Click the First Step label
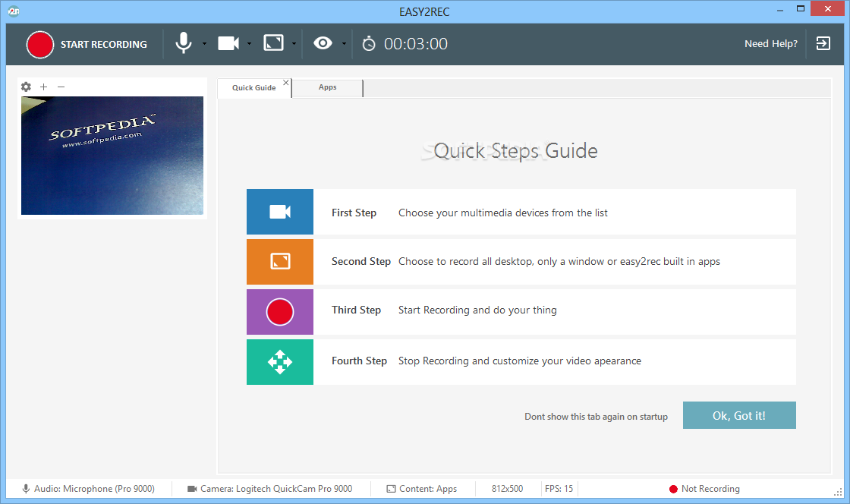This screenshot has width=850, height=504. click(x=354, y=213)
